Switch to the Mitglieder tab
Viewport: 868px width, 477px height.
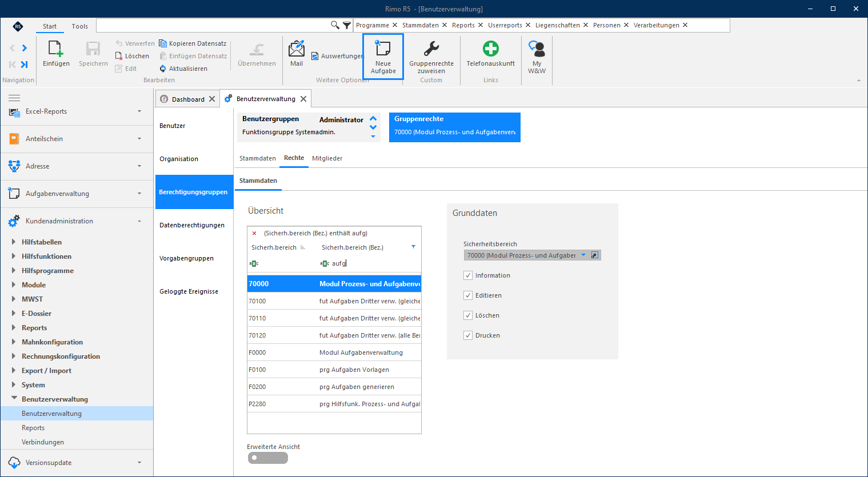[327, 158]
